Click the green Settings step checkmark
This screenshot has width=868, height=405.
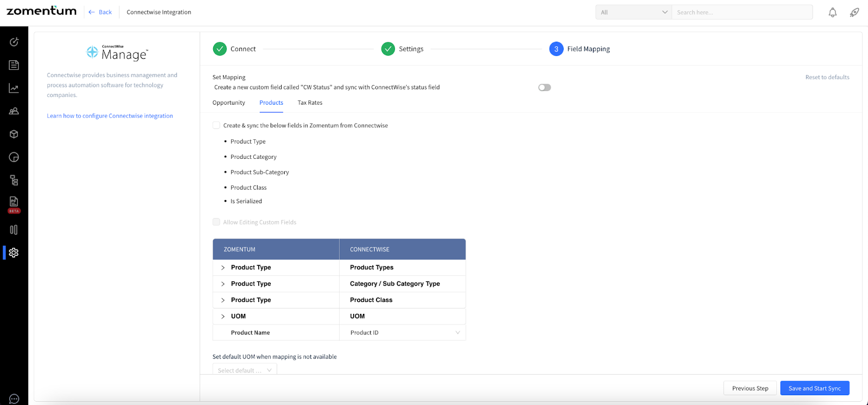(x=388, y=49)
